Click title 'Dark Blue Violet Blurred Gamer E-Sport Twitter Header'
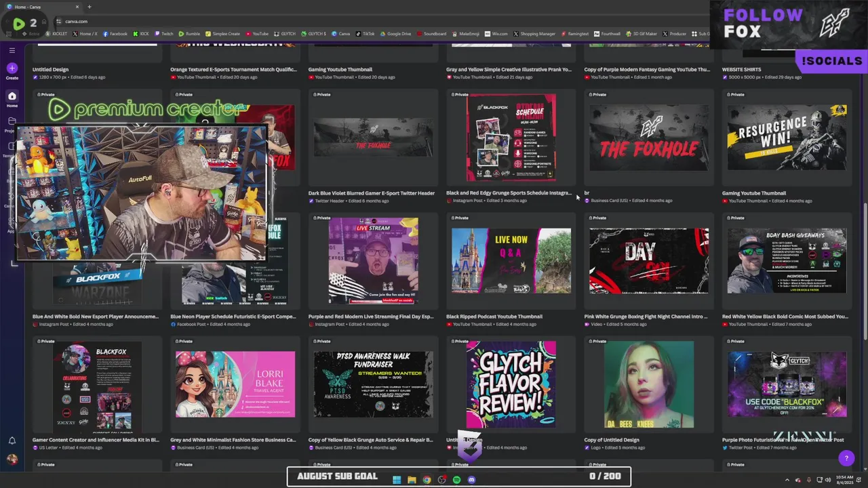The width and height of the screenshot is (868, 488). 372,193
